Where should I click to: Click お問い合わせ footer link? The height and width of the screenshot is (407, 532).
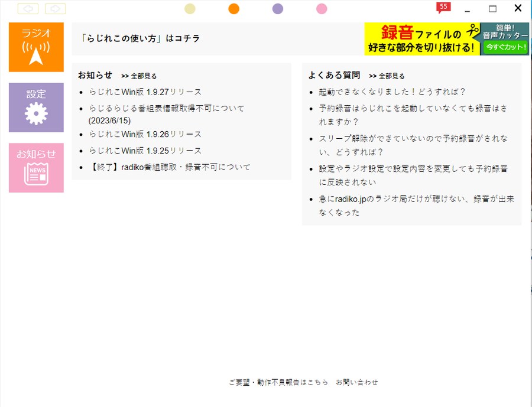click(357, 382)
